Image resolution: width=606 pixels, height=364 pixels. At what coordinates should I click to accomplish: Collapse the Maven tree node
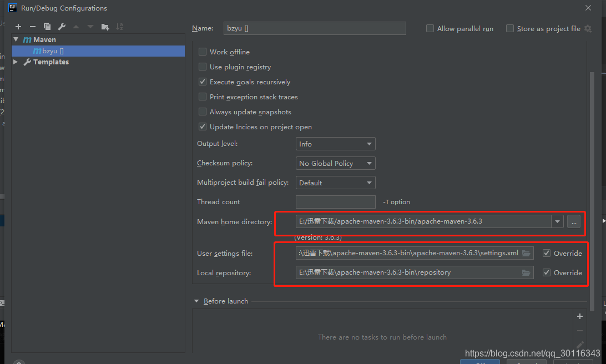coord(16,39)
